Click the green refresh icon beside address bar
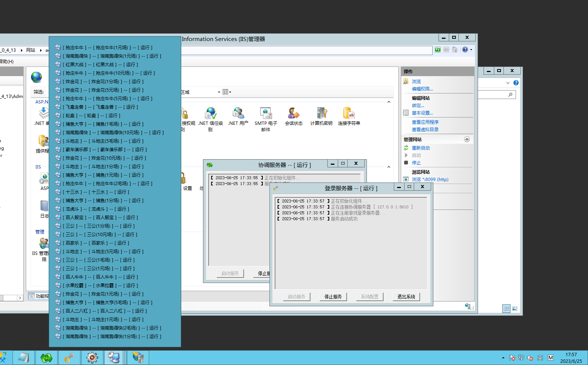Viewport: 588px width, 365px height. tap(438, 50)
